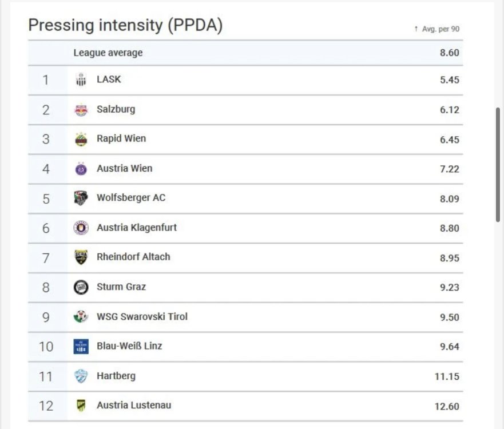
Task: Click LASK's 5.45 PPDA value
Action: pyautogui.click(x=449, y=80)
